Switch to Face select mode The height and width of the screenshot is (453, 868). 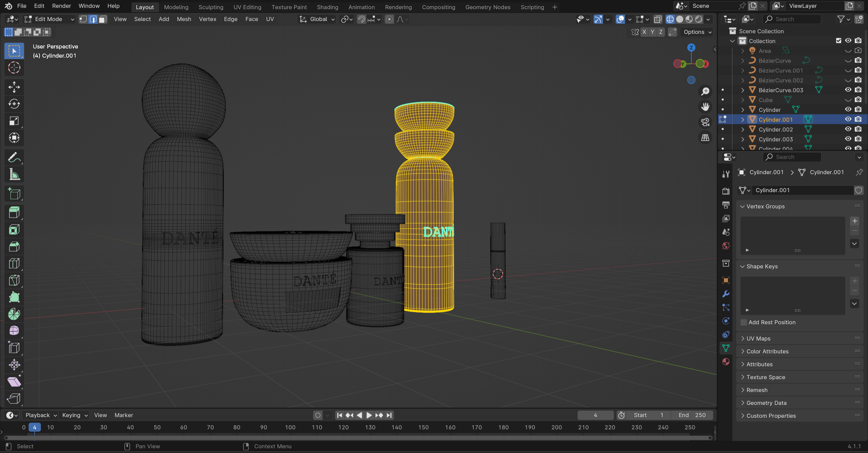tap(103, 19)
